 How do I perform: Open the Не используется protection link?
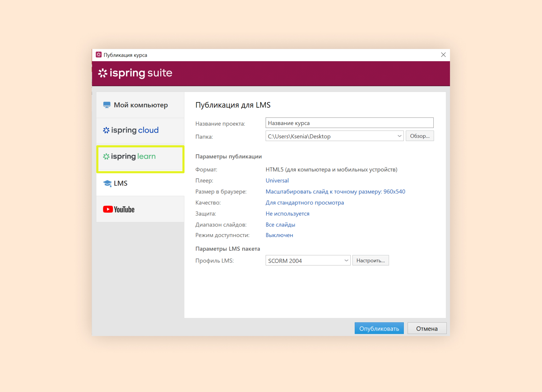[x=288, y=213]
